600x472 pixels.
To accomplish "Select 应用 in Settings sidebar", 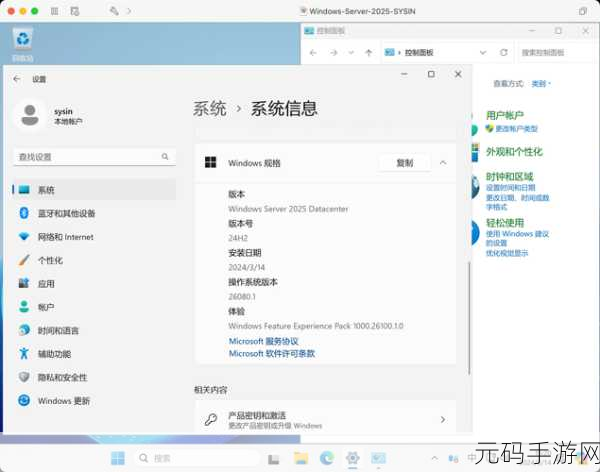I will pos(95,284).
